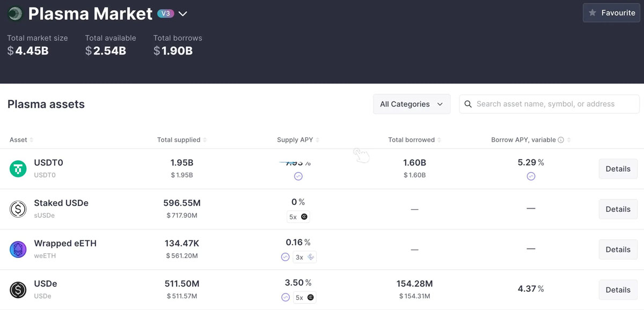Click the 5x leverage badge on Staked USDe

(x=298, y=217)
